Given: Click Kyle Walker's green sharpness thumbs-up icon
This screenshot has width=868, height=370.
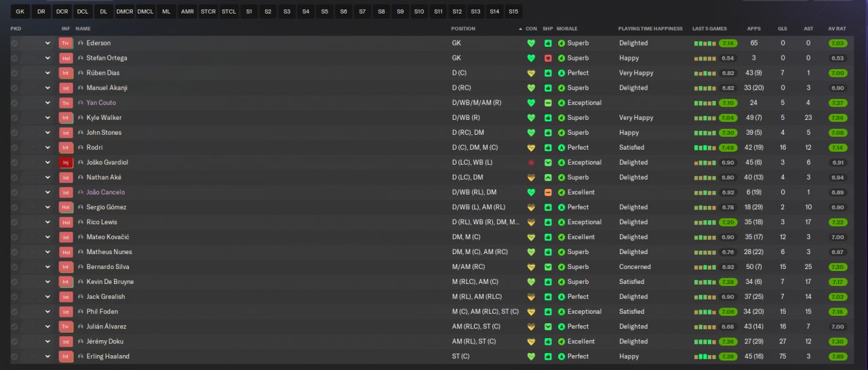Looking at the screenshot, I should click(548, 117).
